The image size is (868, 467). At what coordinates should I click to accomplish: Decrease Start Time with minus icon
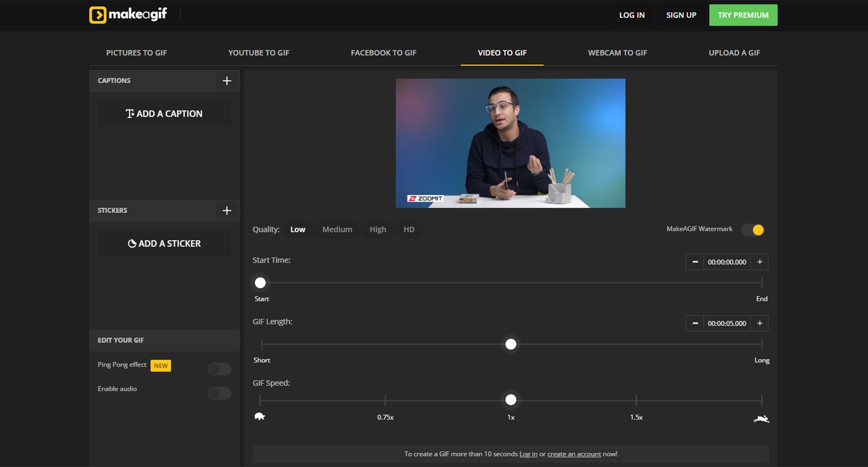pyautogui.click(x=695, y=262)
